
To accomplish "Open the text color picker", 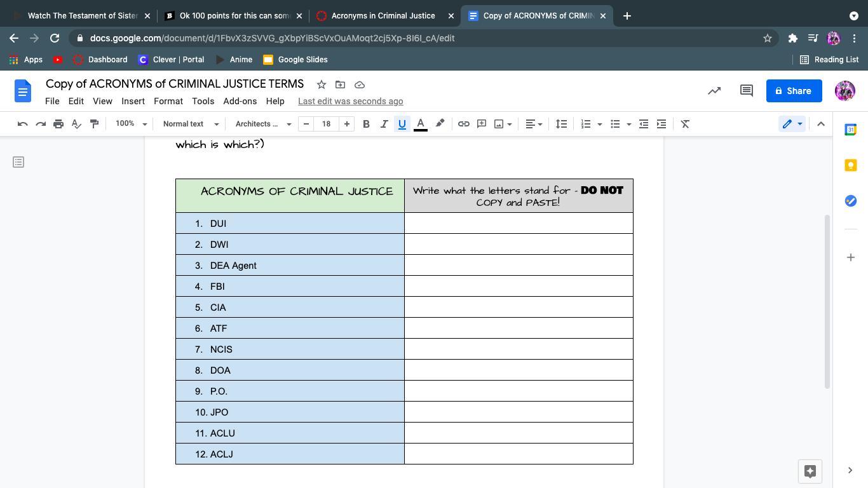I will [x=420, y=124].
